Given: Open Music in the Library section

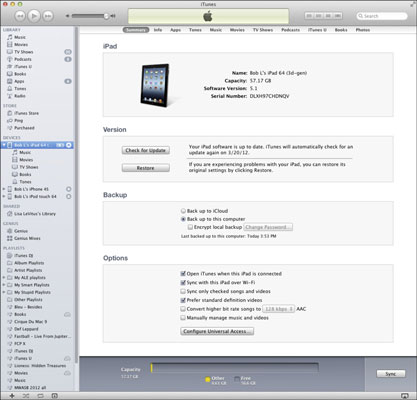Looking at the screenshot, I should pos(20,37).
